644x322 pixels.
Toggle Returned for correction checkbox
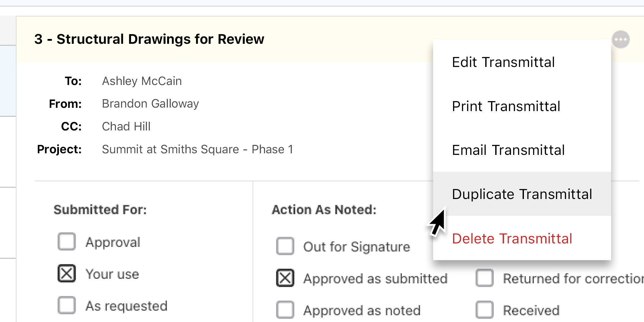(485, 278)
